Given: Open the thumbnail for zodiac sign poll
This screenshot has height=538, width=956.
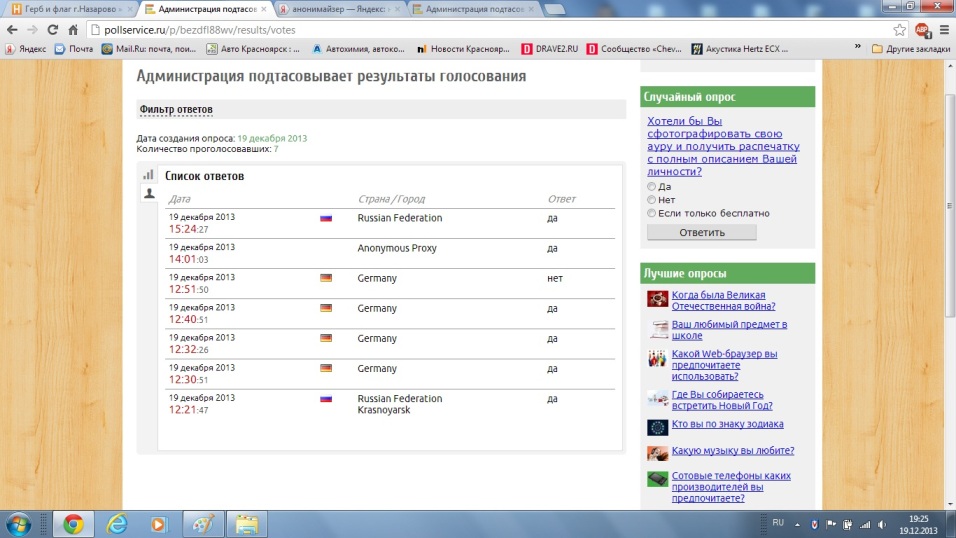Looking at the screenshot, I should 657,427.
